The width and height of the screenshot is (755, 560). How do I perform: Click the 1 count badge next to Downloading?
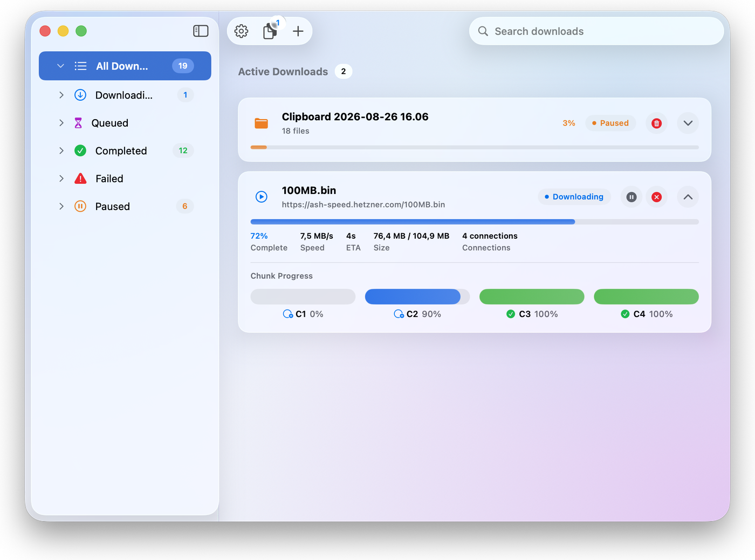[x=186, y=95]
